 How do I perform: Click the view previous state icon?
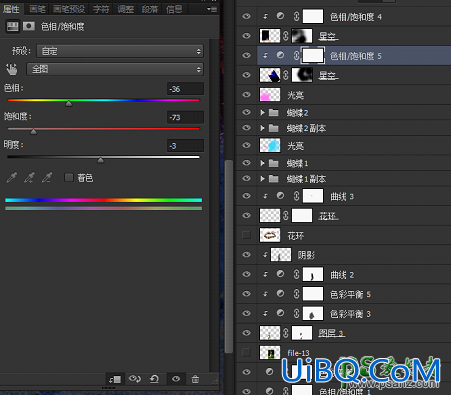pos(135,379)
